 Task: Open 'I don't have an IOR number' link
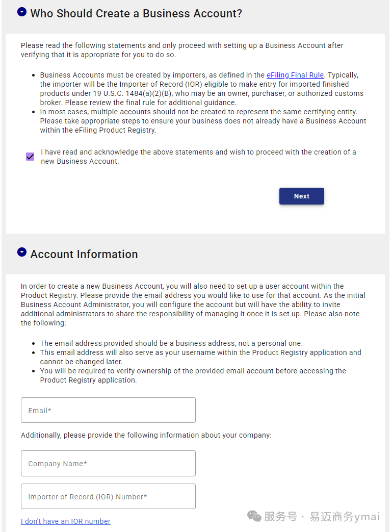[65, 521]
